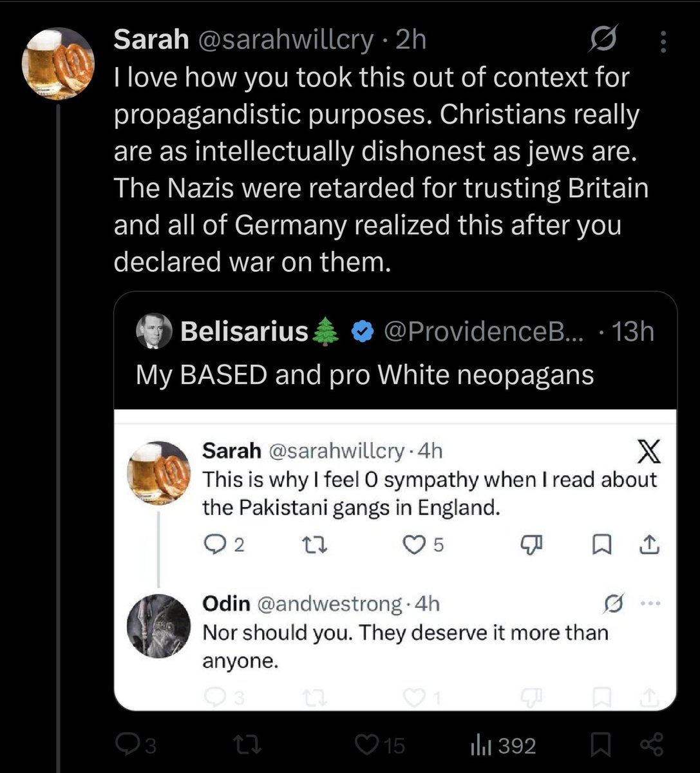This screenshot has height=773, width=700.
Task: Open @sarahwillcry handle in main post
Action: click(x=285, y=40)
